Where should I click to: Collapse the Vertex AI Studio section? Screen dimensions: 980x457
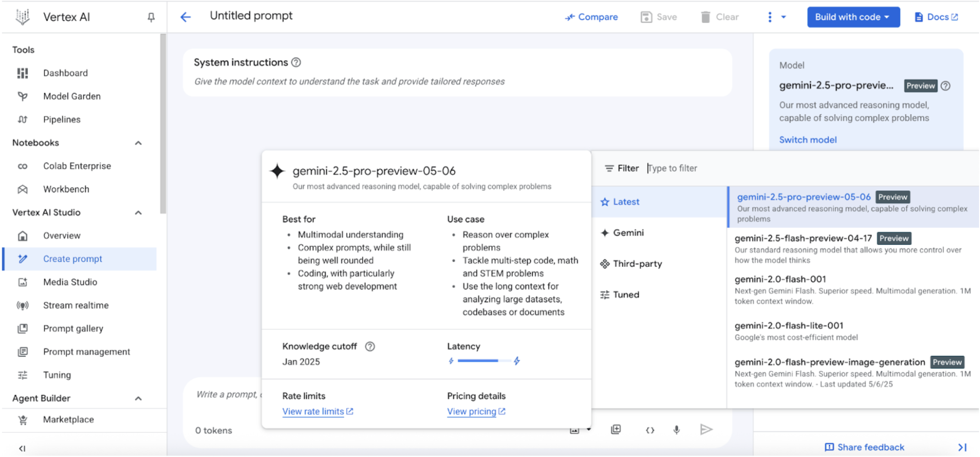pos(138,212)
